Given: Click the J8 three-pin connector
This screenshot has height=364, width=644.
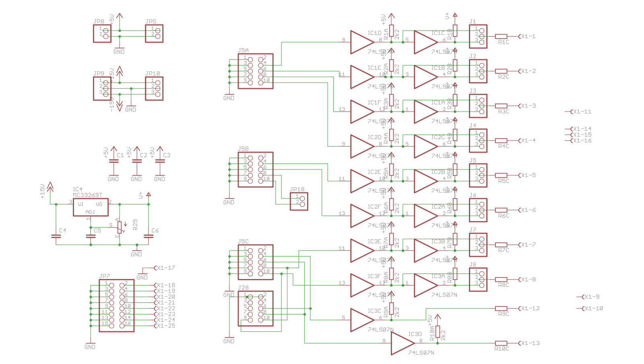Looking at the screenshot, I should click(478, 279).
